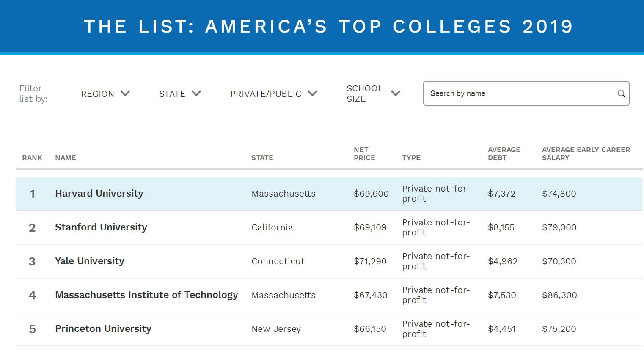Sort by the NAME column header
The height and width of the screenshot is (353, 644).
(66, 158)
